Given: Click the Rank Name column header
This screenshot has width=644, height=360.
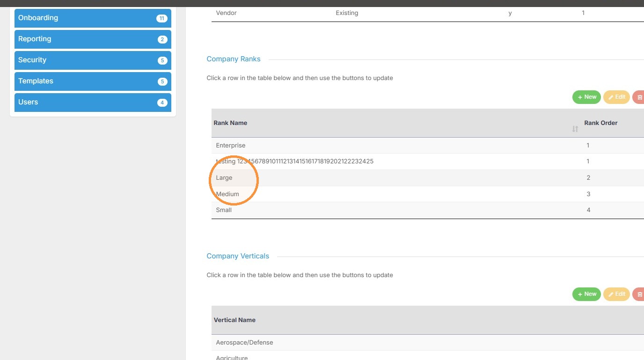Looking at the screenshot, I should [x=396, y=123].
